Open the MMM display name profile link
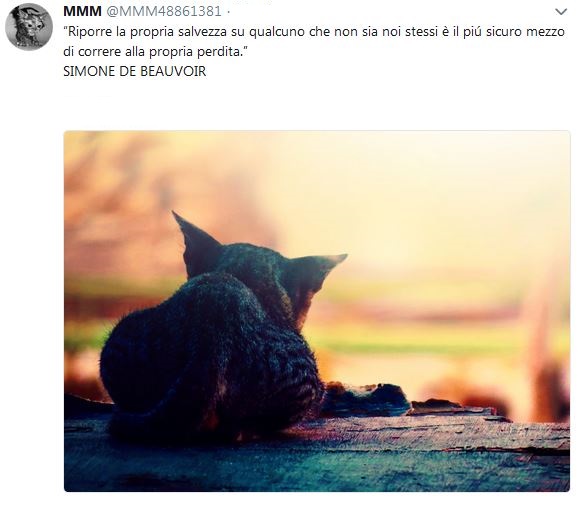This screenshot has width=579, height=505. tap(82, 11)
